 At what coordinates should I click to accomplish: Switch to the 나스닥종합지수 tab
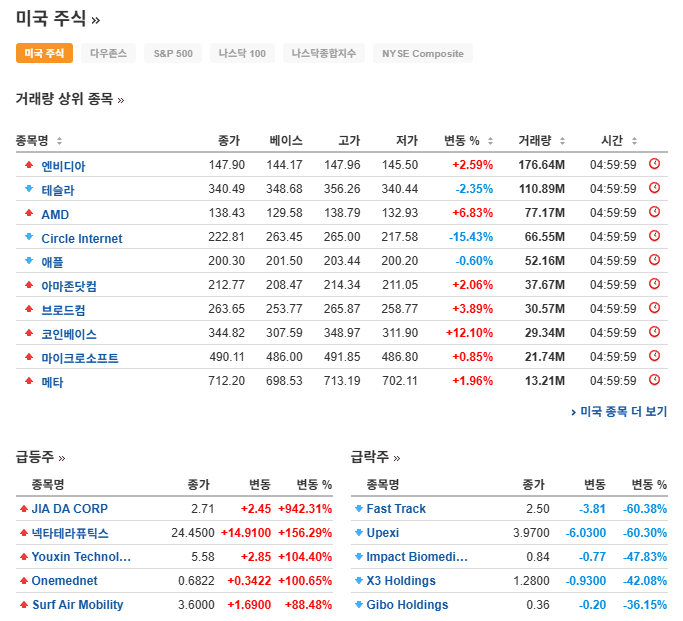(x=324, y=53)
